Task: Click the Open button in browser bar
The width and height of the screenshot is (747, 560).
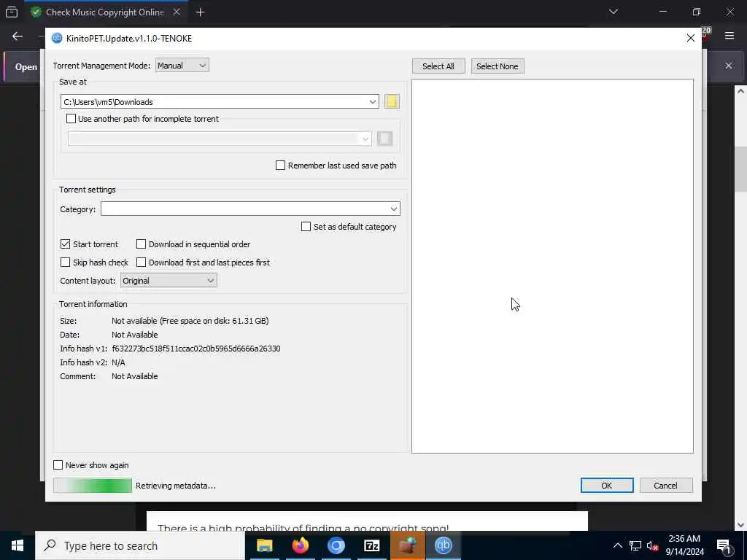Action: pyautogui.click(x=25, y=66)
